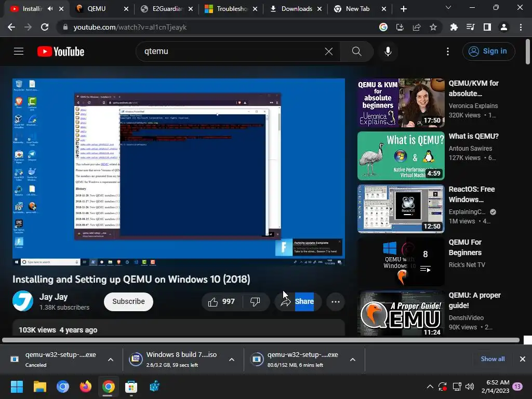Sign in to YouTube
The width and height of the screenshot is (532, 399).
pyautogui.click(x=488, y=51)
